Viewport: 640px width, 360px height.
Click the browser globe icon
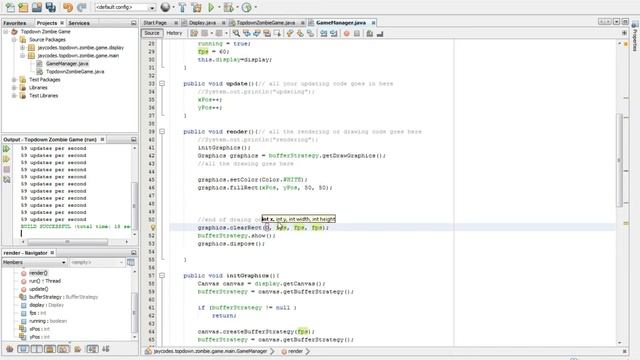point(165,7)
